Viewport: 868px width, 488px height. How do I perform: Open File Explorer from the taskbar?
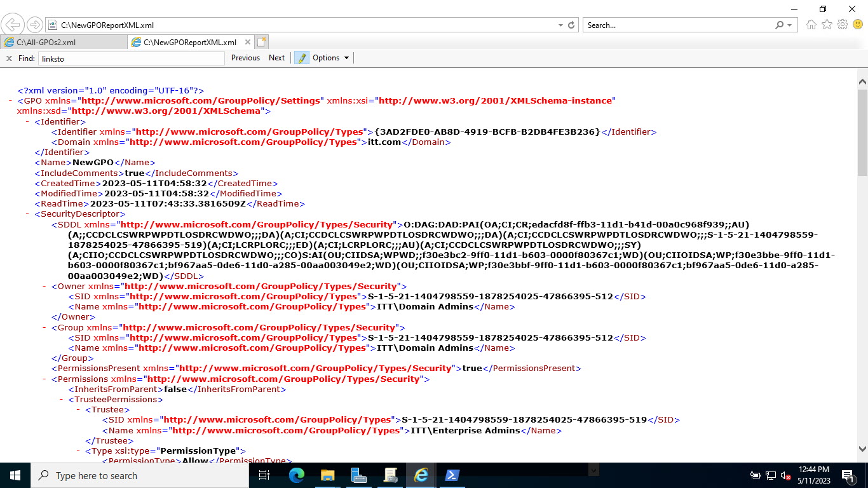pos(327,475)
